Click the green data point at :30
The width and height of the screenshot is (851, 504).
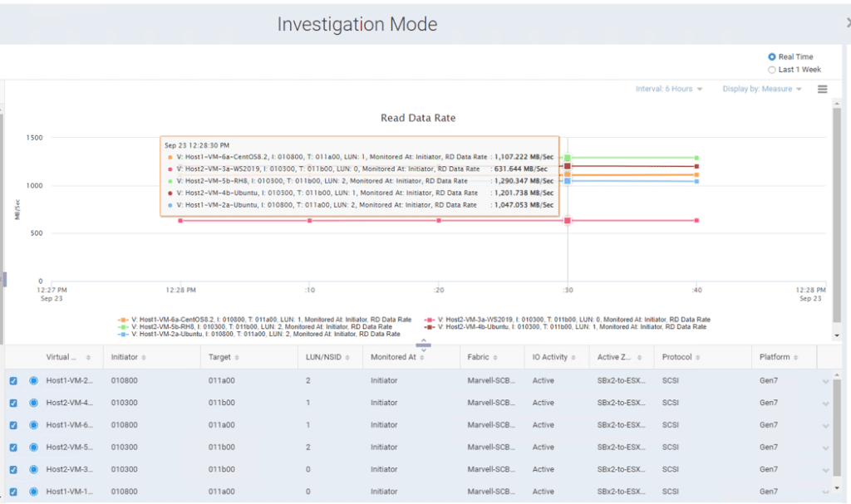pyautogui.click(x=567, y=158)
